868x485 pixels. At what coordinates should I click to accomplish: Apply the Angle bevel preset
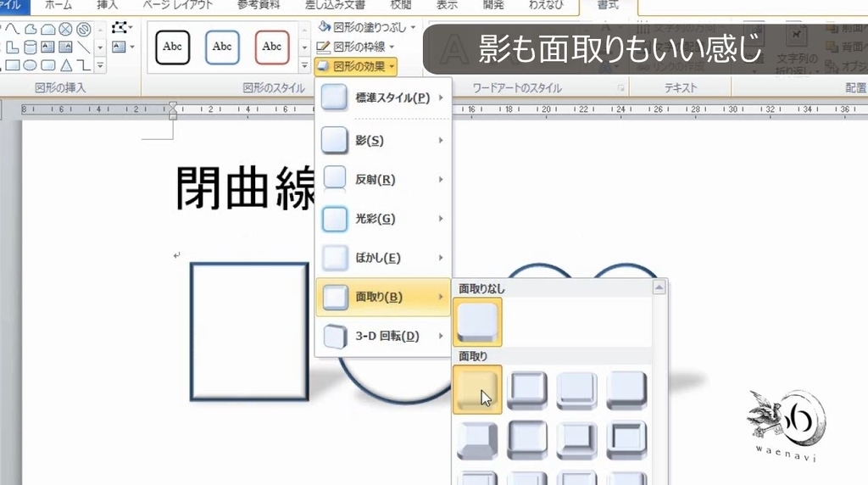click(x=477, y=439)
